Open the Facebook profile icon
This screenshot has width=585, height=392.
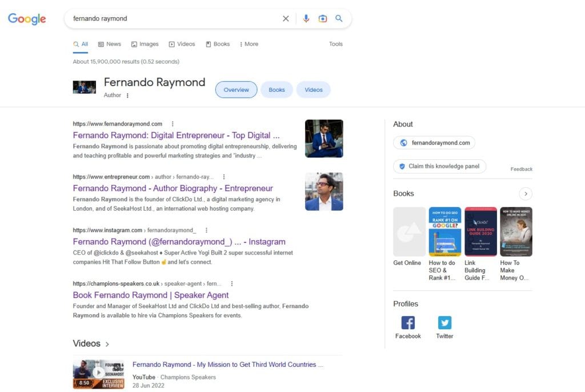click(x=408, y=323)
